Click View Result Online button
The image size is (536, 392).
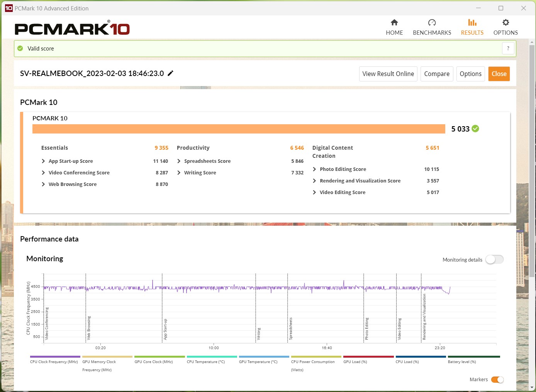[388, 74]
